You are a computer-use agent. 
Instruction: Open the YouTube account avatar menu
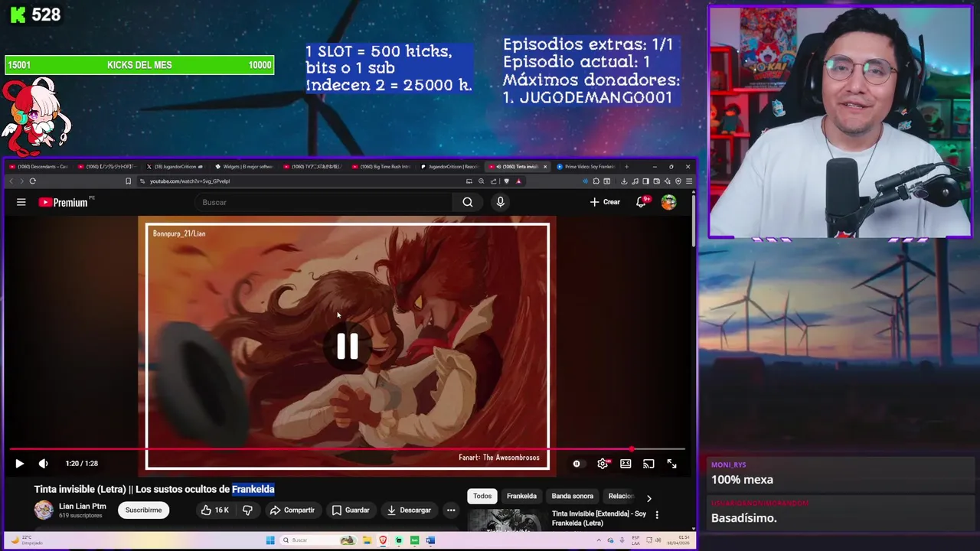point(669,202)
